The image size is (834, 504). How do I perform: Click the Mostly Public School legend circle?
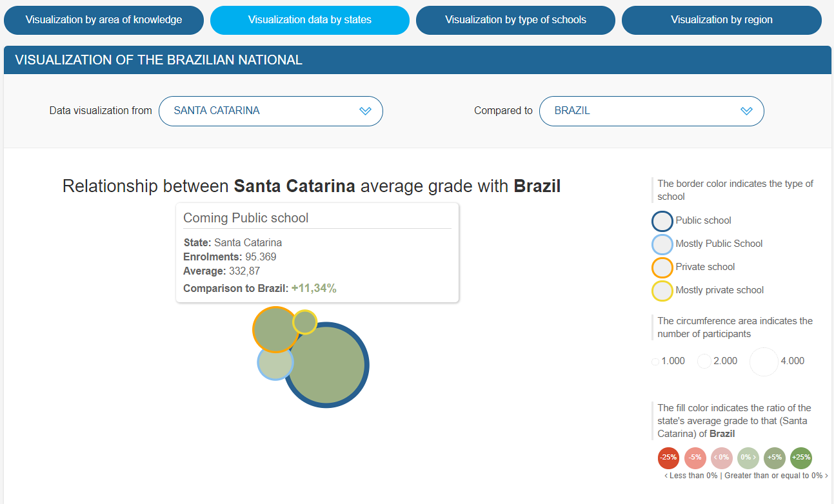[x=662, y=244]
